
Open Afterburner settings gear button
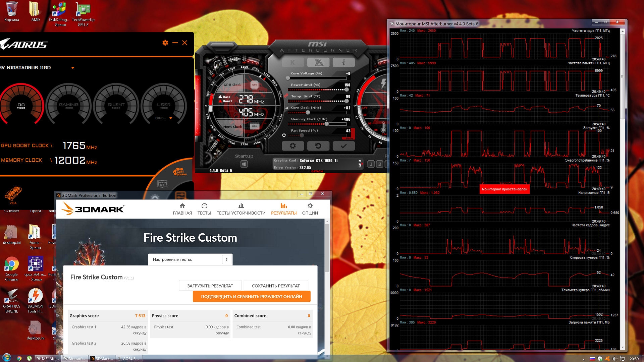[x=292, y=146]
